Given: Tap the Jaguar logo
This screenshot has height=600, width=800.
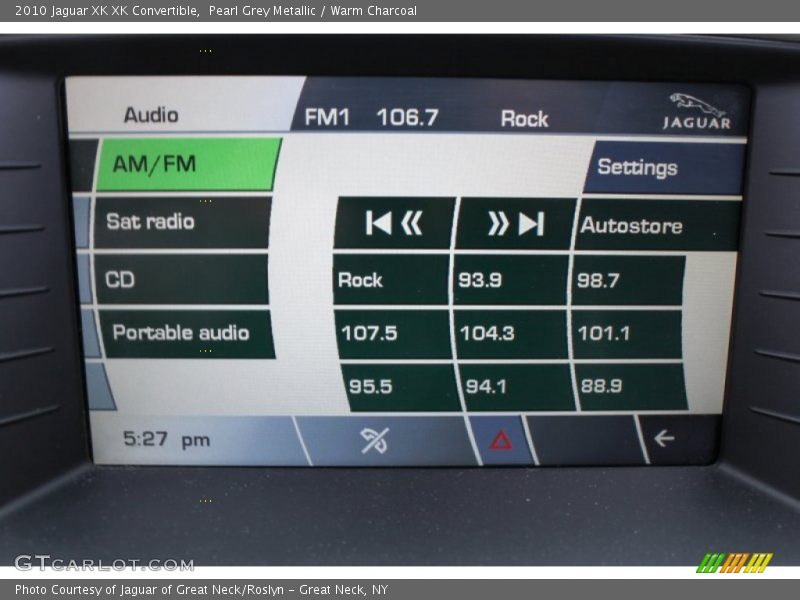Looking at the screenshot, I should (x=697, y=112).
